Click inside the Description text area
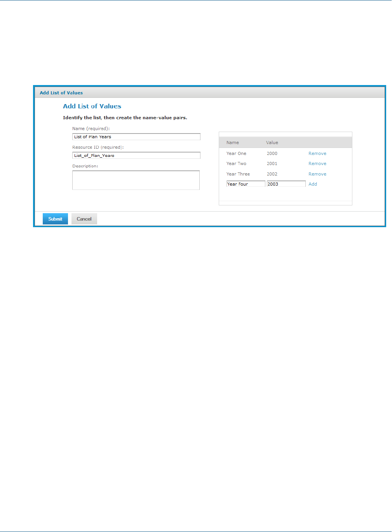392x532 pixels. pyautogui.click(x=136, y=180)
